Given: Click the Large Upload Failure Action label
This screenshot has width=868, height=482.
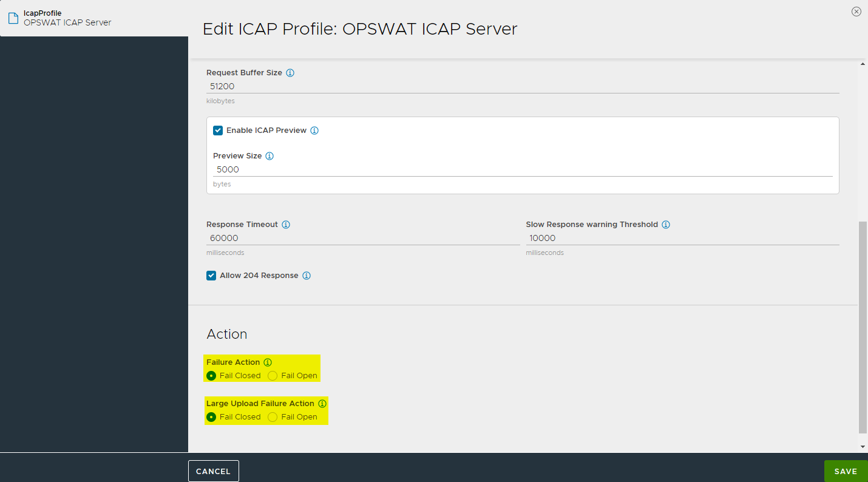Looking at the screenshot, I should pos(260,404).
